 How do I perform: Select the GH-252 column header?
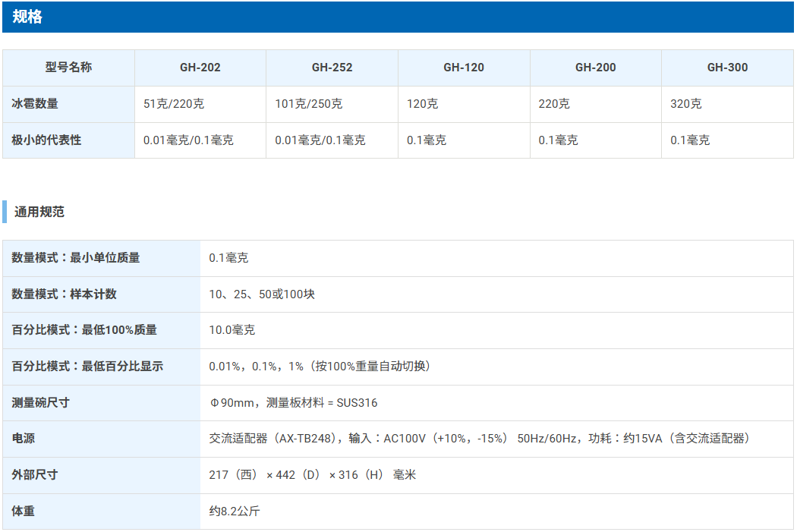click(x=332, y=67)
